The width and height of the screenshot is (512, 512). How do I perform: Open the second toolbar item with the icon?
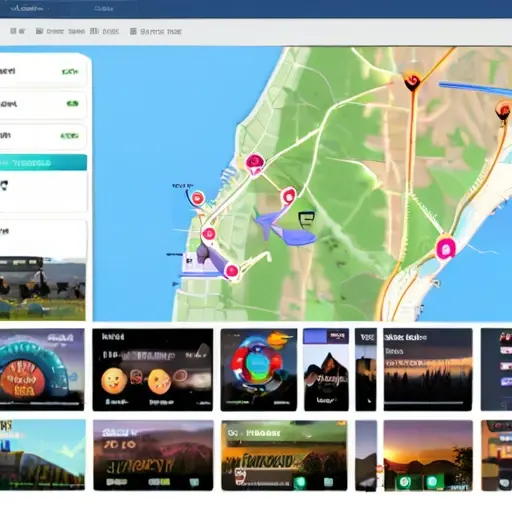pos(60,31)
